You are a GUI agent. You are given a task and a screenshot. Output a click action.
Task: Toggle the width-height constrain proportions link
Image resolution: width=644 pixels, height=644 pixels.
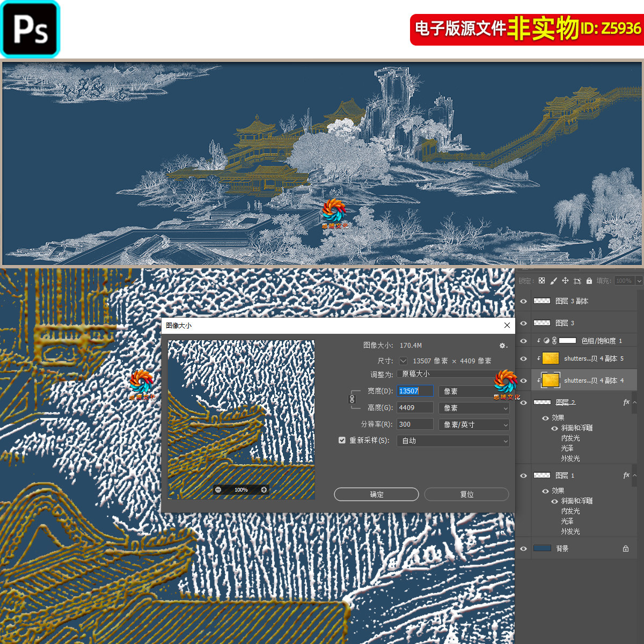(352, 399)
